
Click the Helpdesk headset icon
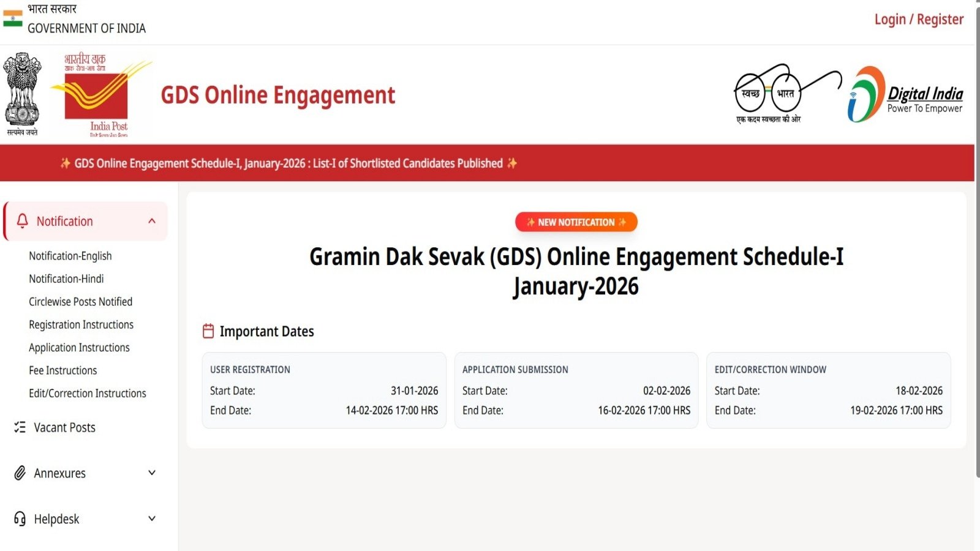[20, 519]
